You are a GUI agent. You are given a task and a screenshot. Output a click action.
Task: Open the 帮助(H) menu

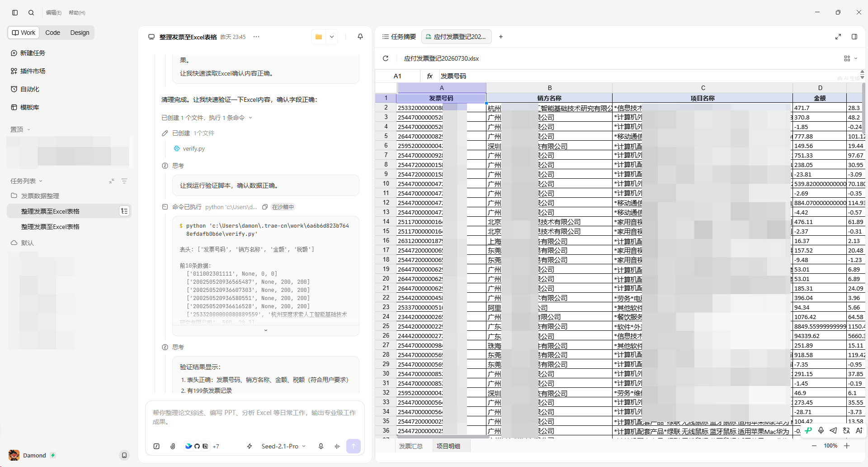[77, 13]
